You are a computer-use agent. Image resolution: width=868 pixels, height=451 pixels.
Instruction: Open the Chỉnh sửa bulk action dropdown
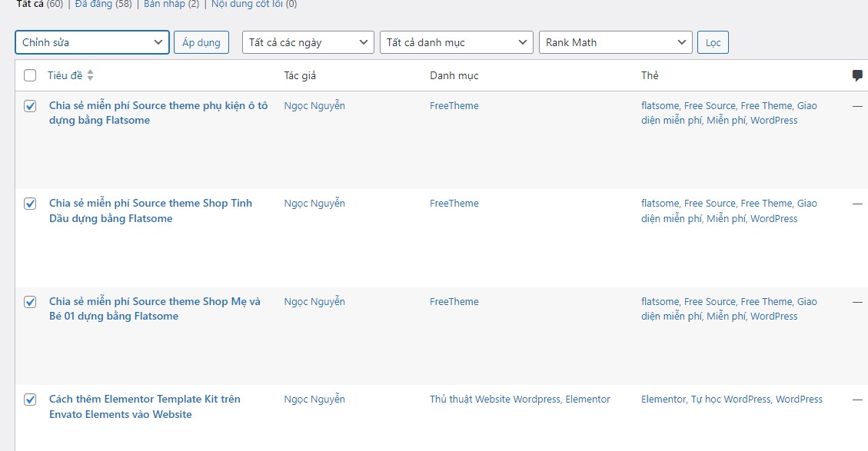point(92,42)
